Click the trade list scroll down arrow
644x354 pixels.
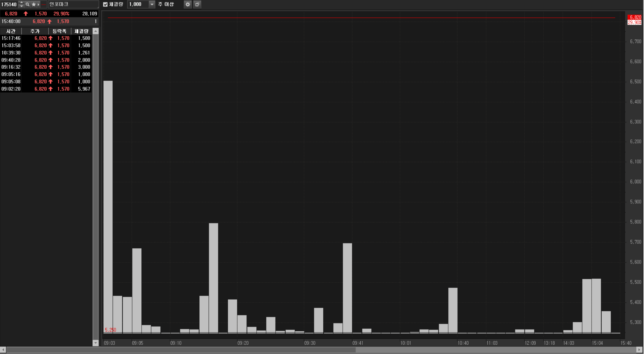coord(96,343)
